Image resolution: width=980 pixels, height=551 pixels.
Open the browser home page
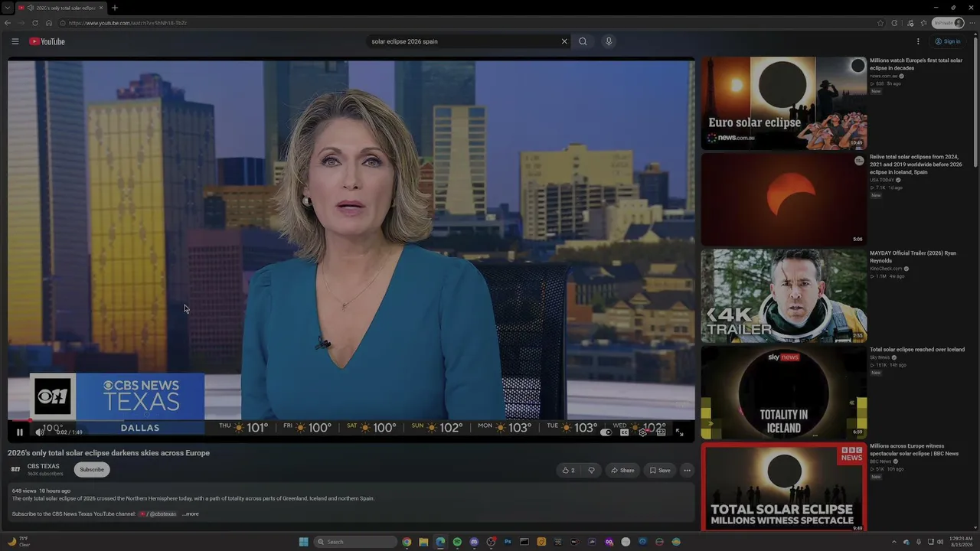click(x=49, y=23)
